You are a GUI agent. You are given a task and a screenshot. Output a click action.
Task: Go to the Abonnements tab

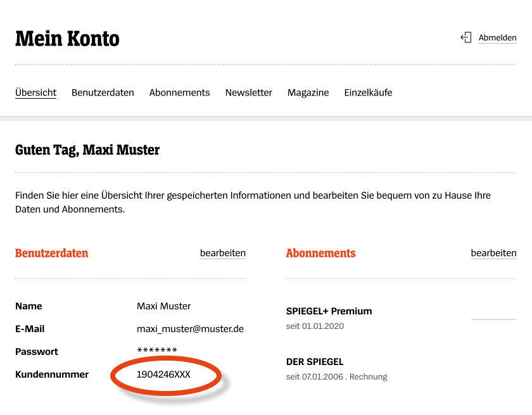179,92
